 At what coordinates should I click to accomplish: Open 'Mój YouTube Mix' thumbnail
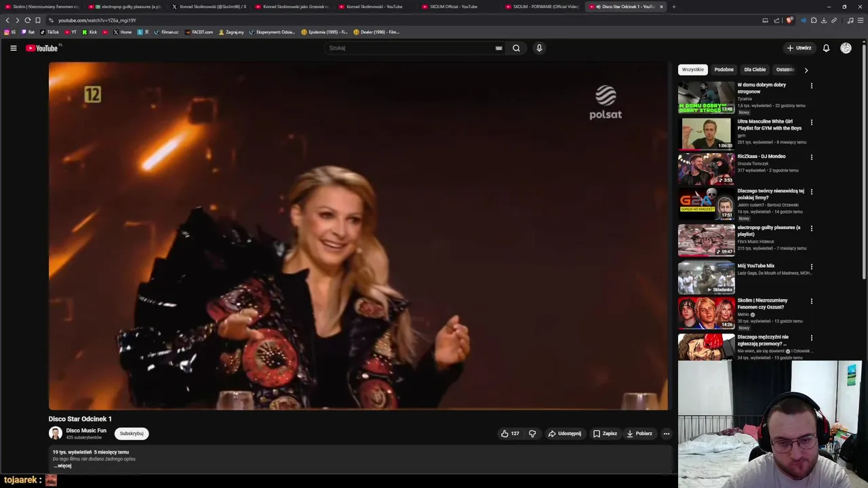[706, 278]
